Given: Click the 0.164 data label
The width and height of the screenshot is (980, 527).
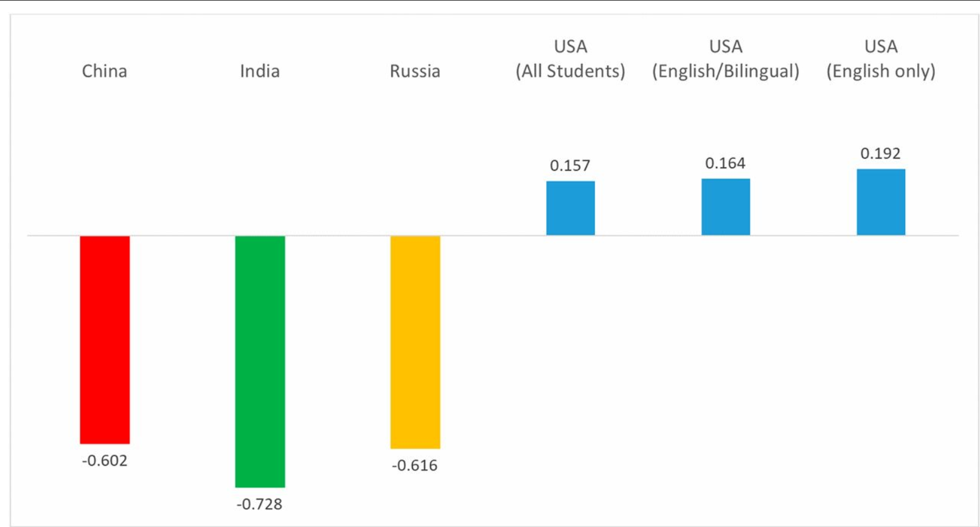Looking at the screenshot, I should tap(725, 163).
